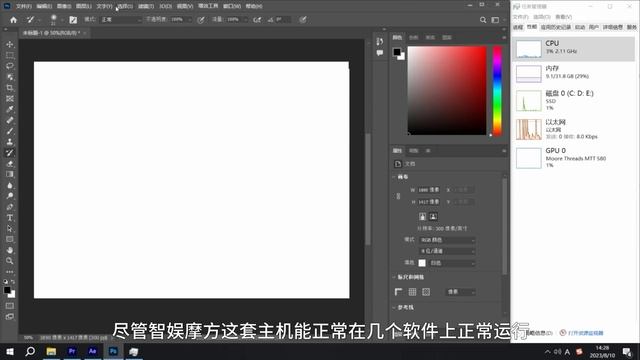Click the white fill color swatch

point(422,263)
